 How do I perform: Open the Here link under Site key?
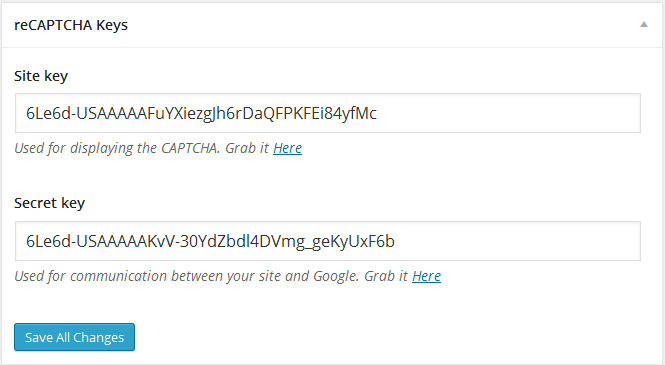coord(288,148)
